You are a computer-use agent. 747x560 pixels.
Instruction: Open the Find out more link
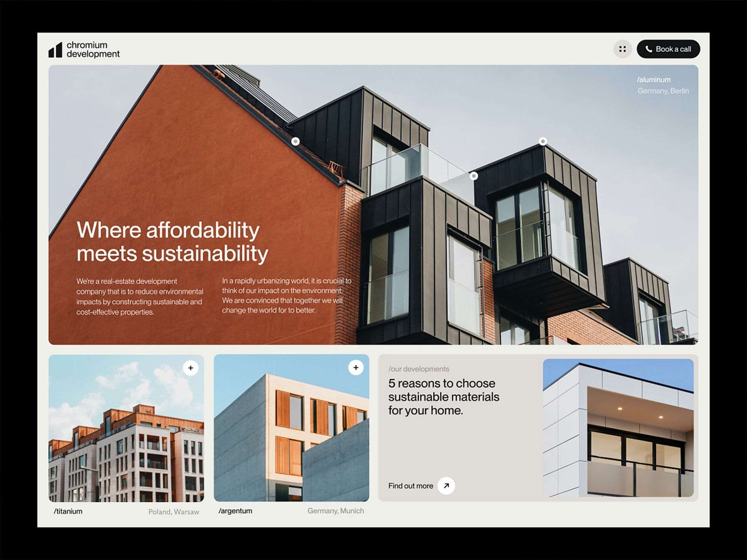point(410,486)
